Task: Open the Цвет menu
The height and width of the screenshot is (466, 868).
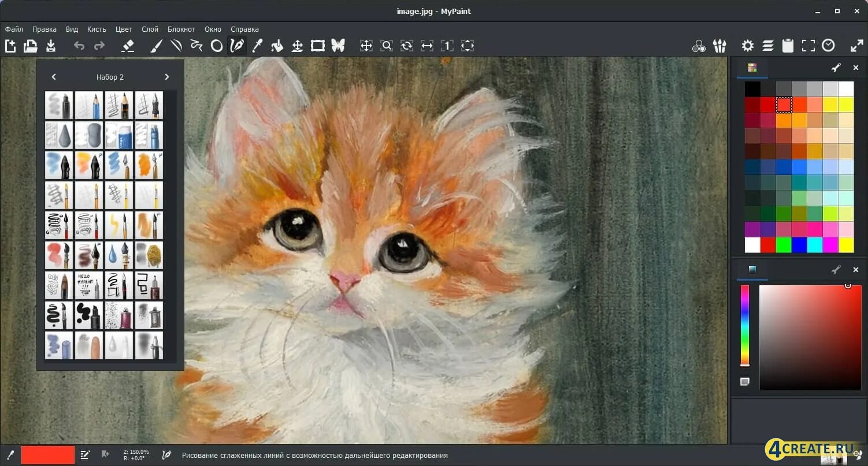Action: pos(124,29)
